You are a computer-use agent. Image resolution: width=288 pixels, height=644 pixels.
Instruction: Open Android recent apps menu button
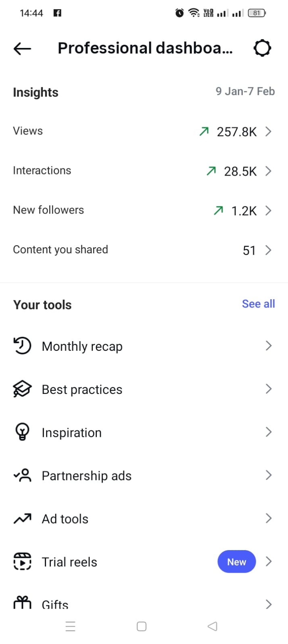71,626
